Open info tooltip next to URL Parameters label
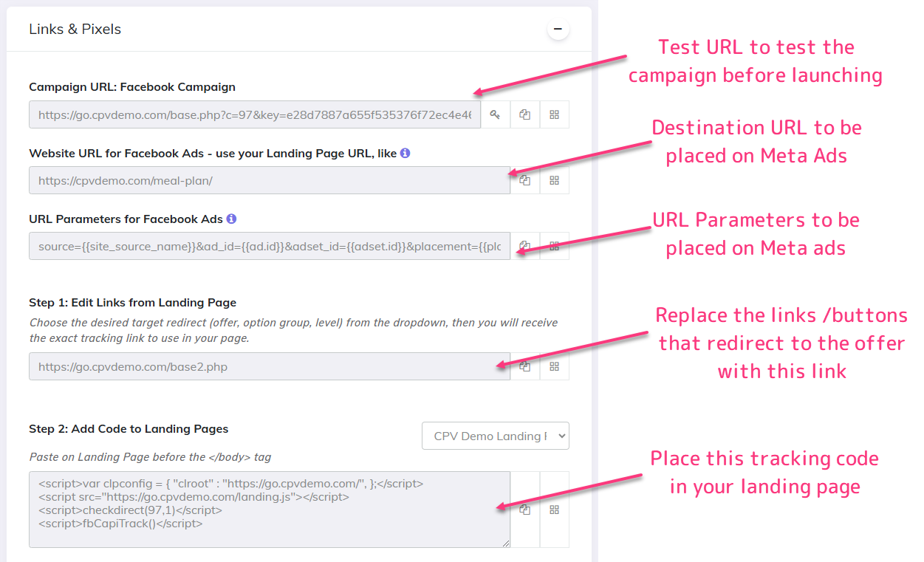 coord(231,219)
